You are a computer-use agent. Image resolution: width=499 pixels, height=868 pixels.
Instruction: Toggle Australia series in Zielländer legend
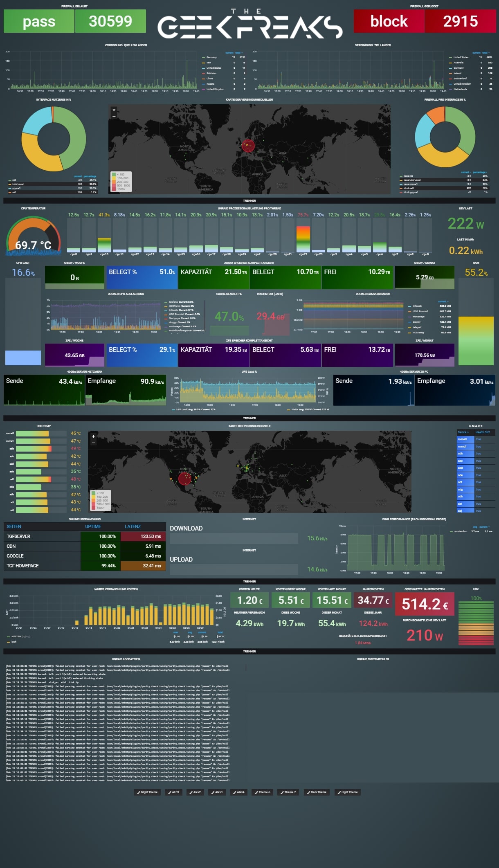[x=459, y=63]
